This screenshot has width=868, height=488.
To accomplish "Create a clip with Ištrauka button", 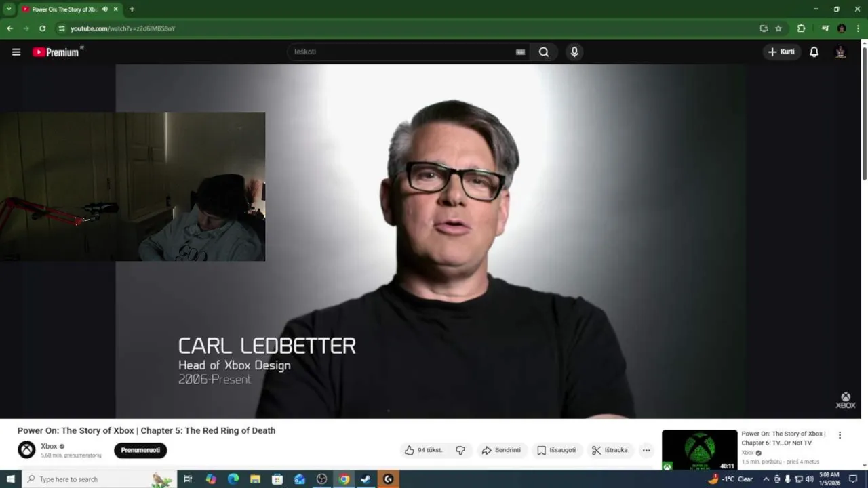I will click(x=610, y=450).
